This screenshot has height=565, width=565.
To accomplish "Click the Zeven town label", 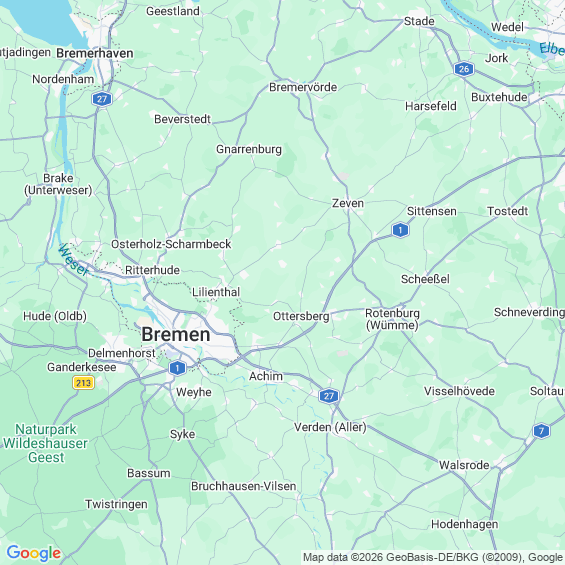I will point(348,203).
